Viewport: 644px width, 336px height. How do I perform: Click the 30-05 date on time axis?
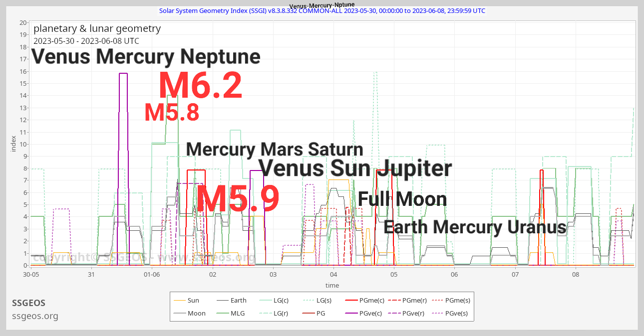point(31,275)
